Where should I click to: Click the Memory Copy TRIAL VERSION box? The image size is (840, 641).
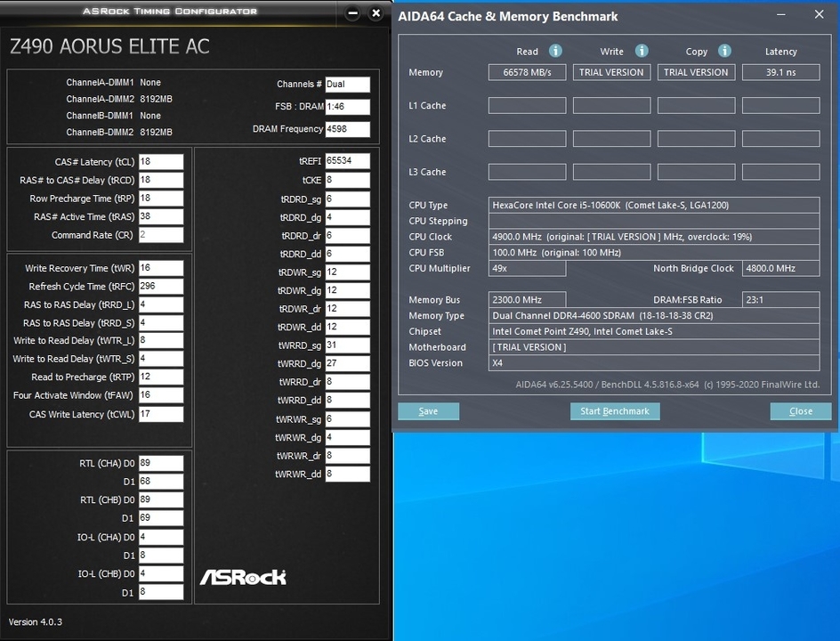(x=696, y=72)
